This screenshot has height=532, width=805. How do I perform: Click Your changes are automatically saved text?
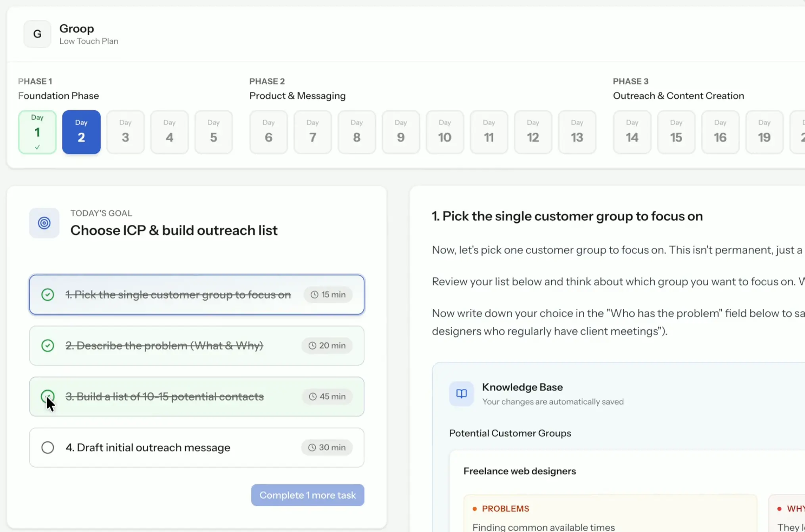(553, 402)
